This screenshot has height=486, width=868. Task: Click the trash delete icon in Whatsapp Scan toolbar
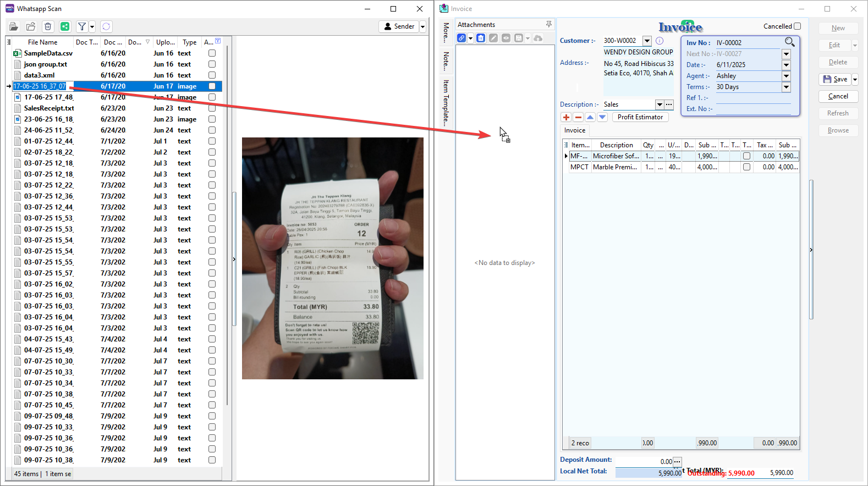[x=48, y=26]
